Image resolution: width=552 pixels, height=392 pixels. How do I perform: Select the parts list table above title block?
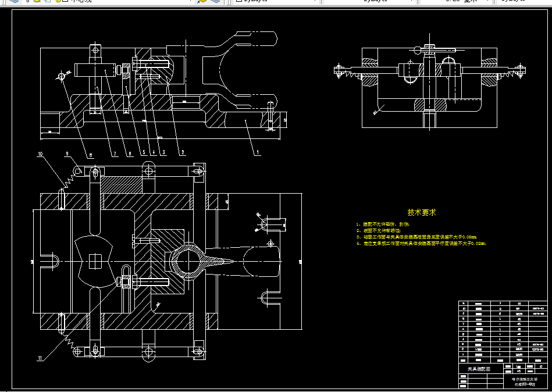(502, 332)
